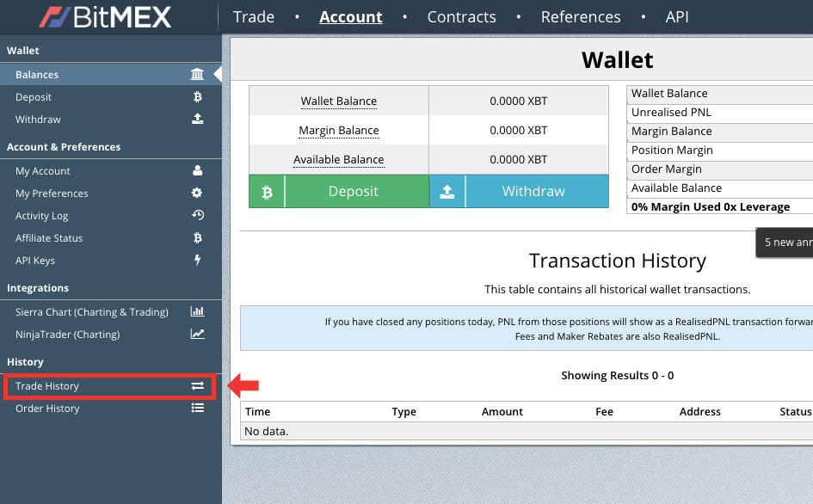Viewport: 813px width, 504px height.
Task: Click the bitcoin icon next to Deposit
Action: click(197, 97)
